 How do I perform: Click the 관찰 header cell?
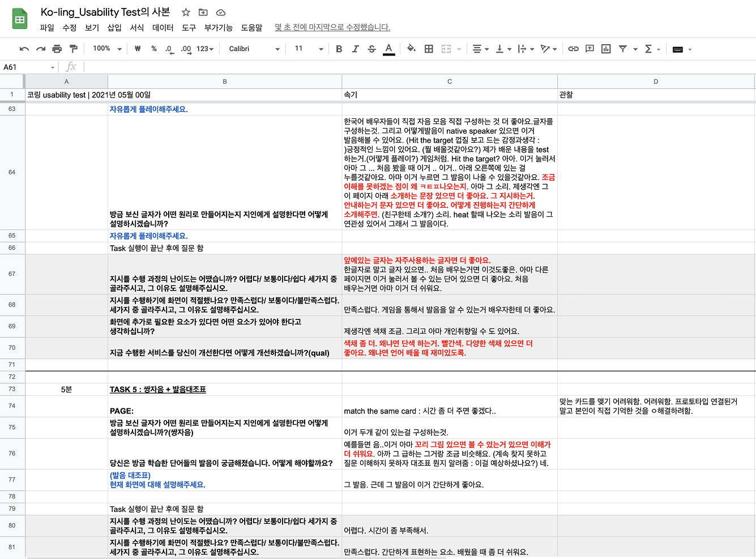pyautogui.click(x=656, y=95)
